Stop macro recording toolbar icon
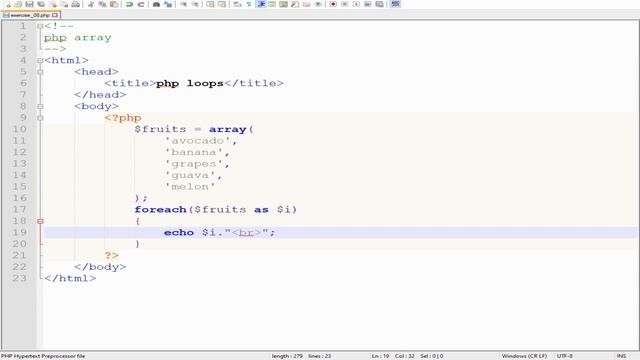The height and width of the screenshot is (360, 640). tap(344, 4)
